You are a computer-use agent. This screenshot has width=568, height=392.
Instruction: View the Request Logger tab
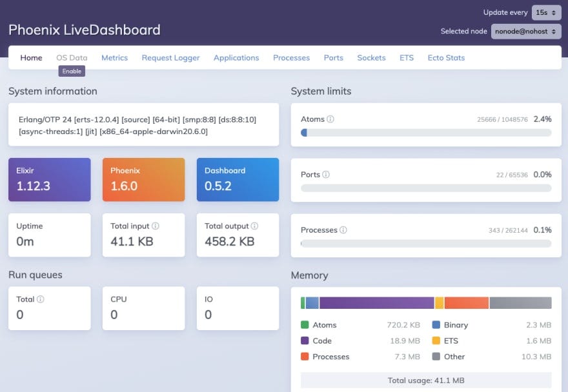pyautogui.click(x=170, y=57)
